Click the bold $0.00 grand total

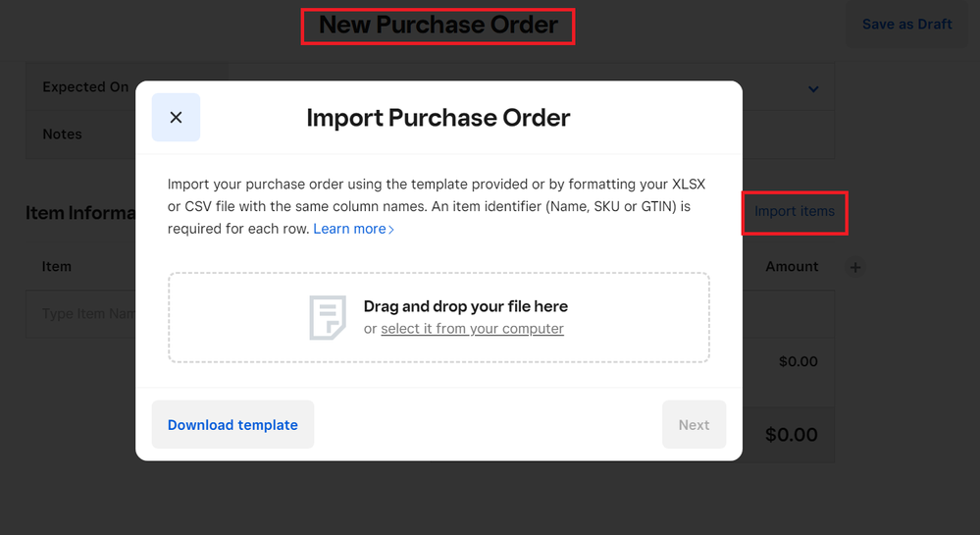tap(791, 434)
